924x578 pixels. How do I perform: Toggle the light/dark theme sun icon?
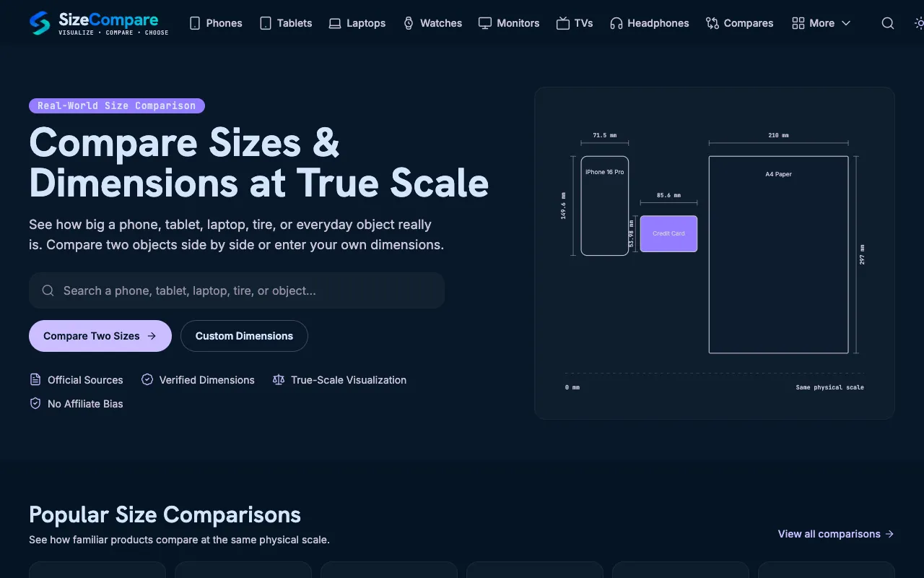[x=919, y=23]
